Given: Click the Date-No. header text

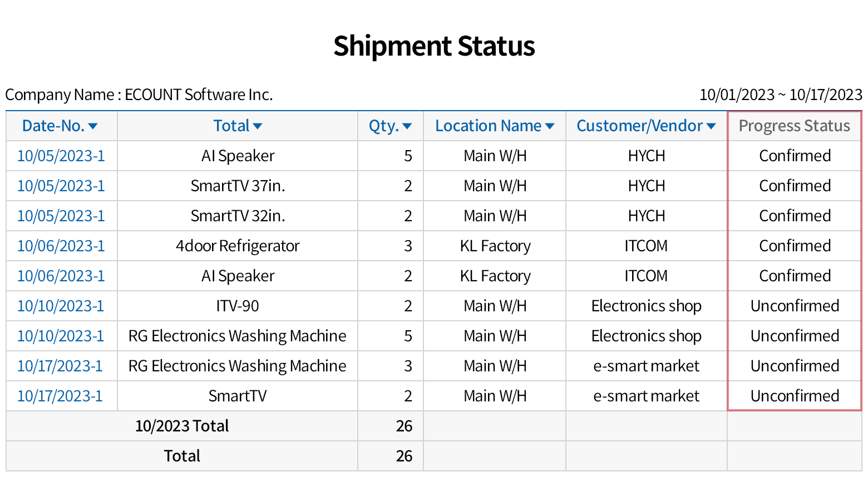Looking at the screenshot, I should [53, 126].
